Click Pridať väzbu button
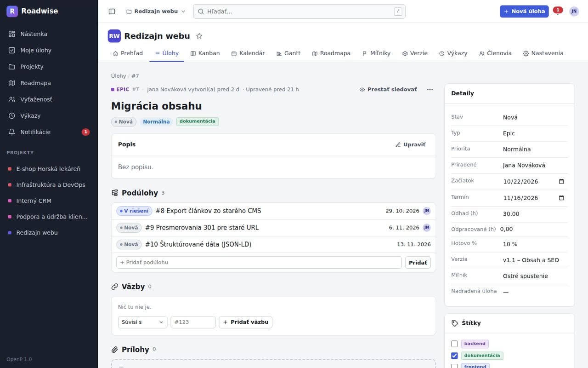588x368 pixels. (246, 322)
